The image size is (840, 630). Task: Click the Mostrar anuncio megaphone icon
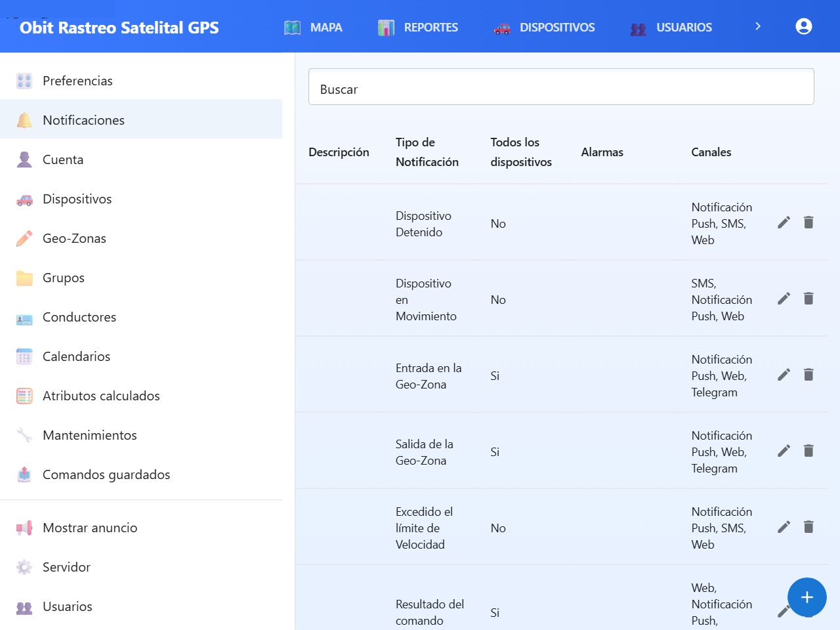coord(24,528)
